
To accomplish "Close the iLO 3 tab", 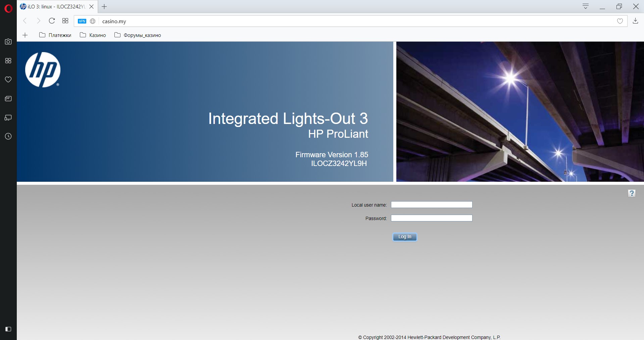I will 91,6.
